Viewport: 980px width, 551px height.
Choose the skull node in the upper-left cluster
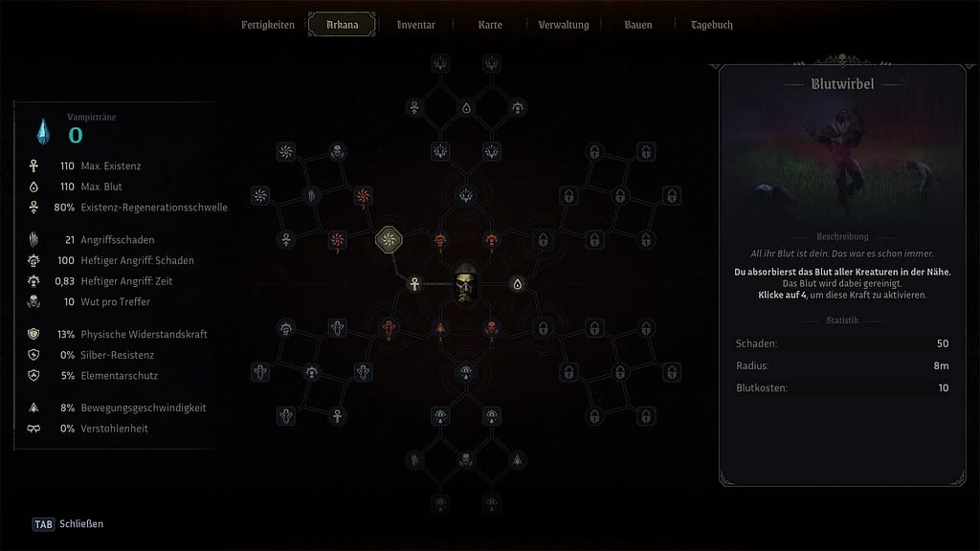point(337,151)
